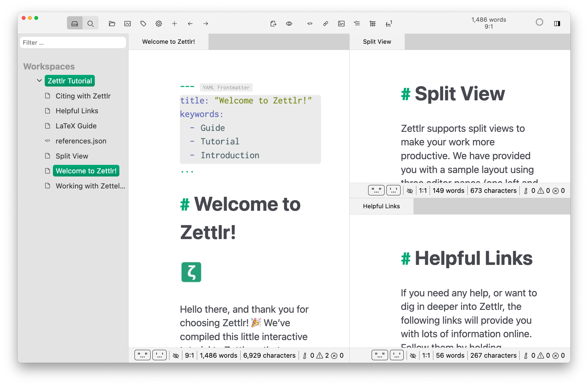This screenshot has width=588, height=386.
Task: Open the global search with the magnifier icon
Action: coord(91,23)
